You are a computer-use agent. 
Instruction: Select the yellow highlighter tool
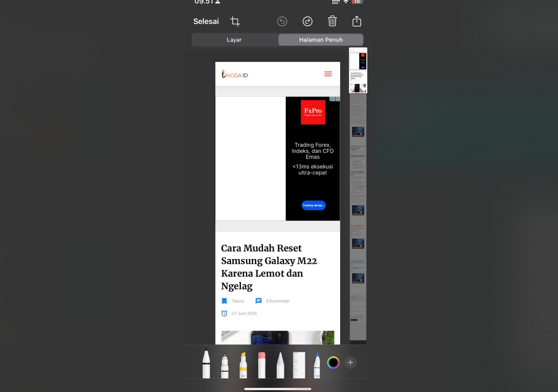pyautogui.click(x=243, y=365)
